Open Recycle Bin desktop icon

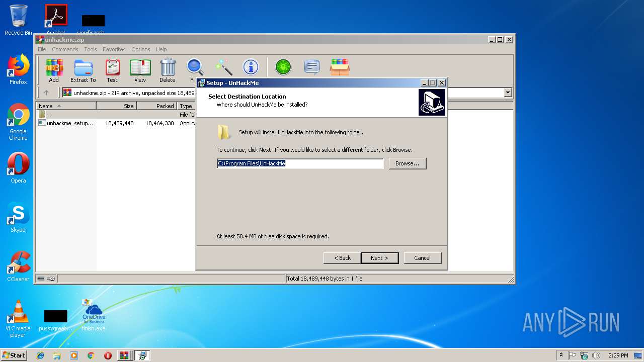point(18,20)
